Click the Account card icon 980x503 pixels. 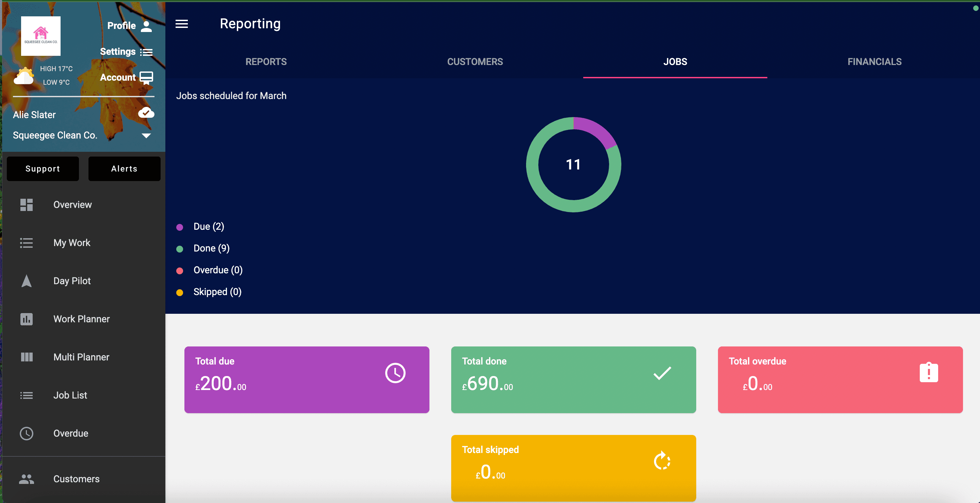point(146,78)
